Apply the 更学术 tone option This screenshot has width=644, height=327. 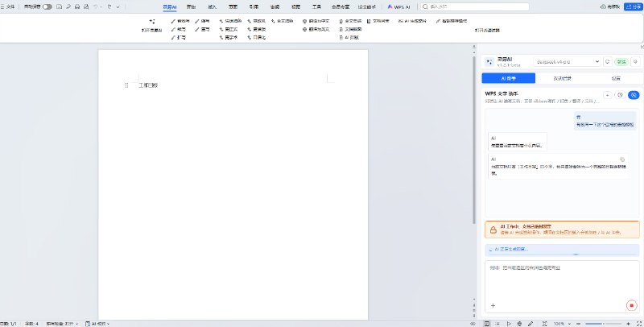click(x=229, y=37)
